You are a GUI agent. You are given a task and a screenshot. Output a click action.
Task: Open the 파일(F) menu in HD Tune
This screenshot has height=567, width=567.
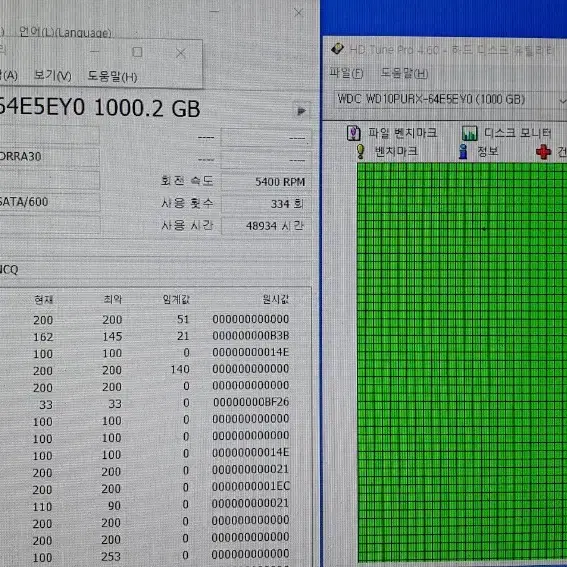tap(346, 73)
